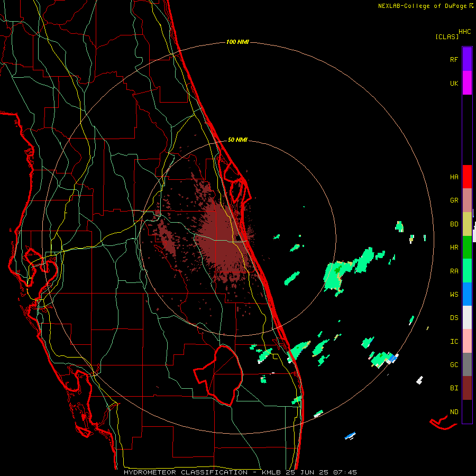Click the 50 NMI range ring label
This screenshot has height=476, width=476.
click(x=237, y=140)
